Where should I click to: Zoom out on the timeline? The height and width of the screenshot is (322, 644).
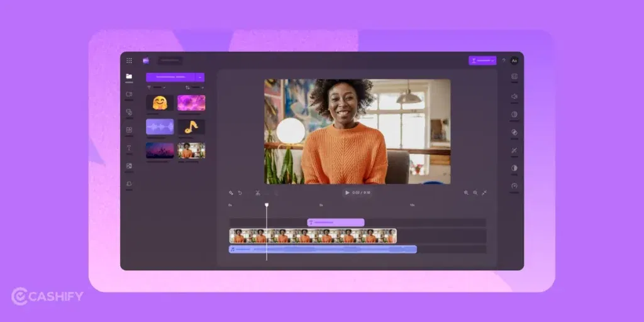tap(475, 192)
